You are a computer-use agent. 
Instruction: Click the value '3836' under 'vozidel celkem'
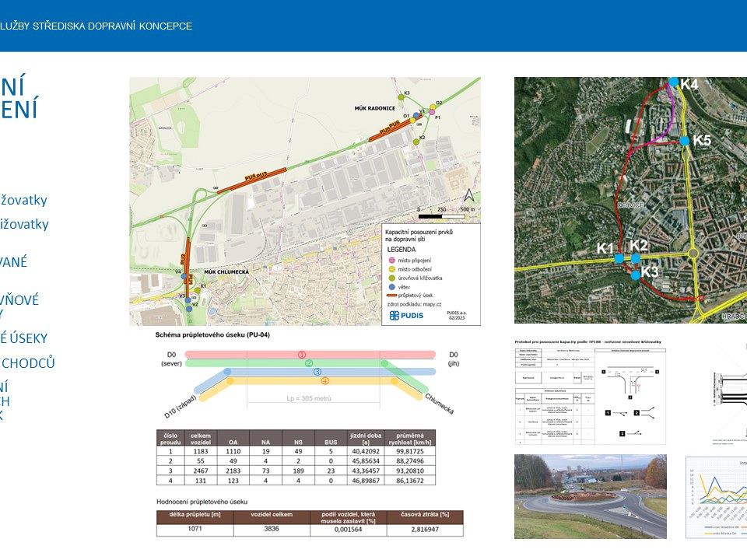coord(272,529)
